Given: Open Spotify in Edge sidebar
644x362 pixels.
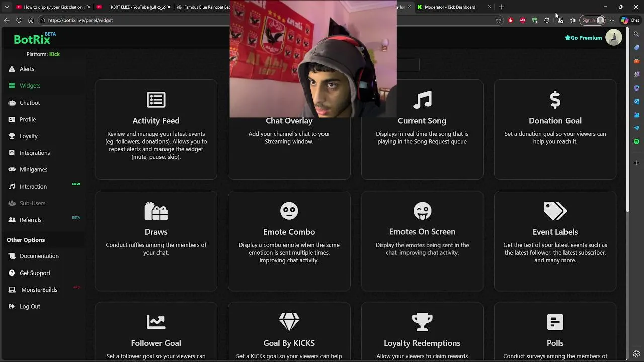Looking at the screenshot, I should [636, 142].
